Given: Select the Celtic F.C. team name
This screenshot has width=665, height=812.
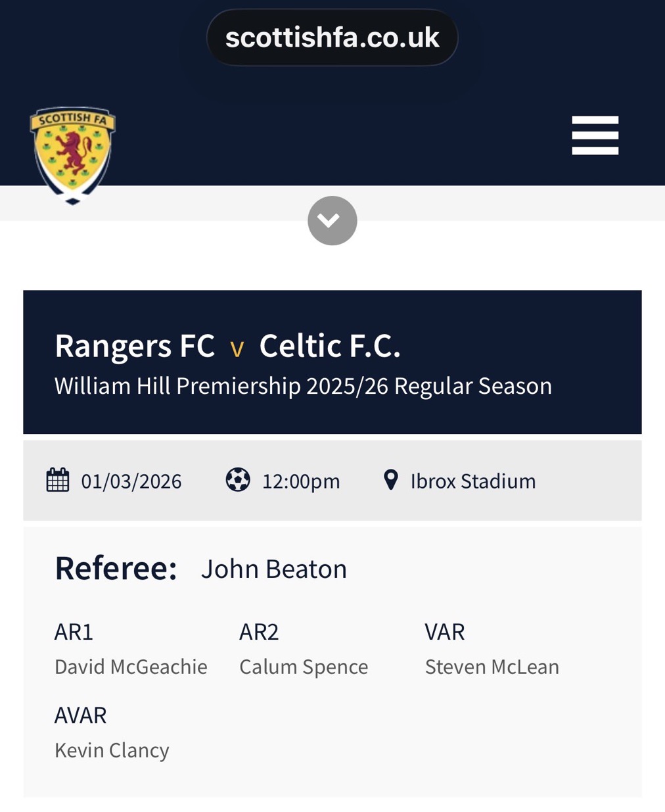Looking at the screenshot, I should (x=330, y=346).
